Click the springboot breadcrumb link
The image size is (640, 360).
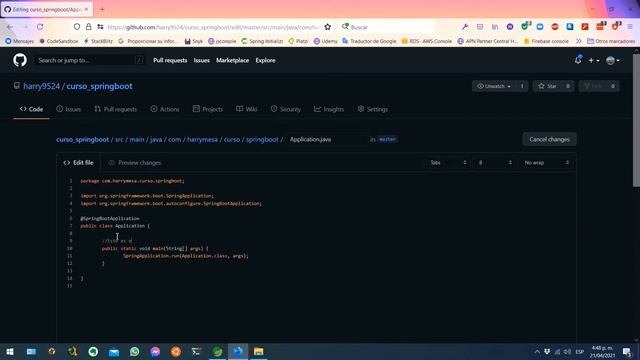pos(262,140)
